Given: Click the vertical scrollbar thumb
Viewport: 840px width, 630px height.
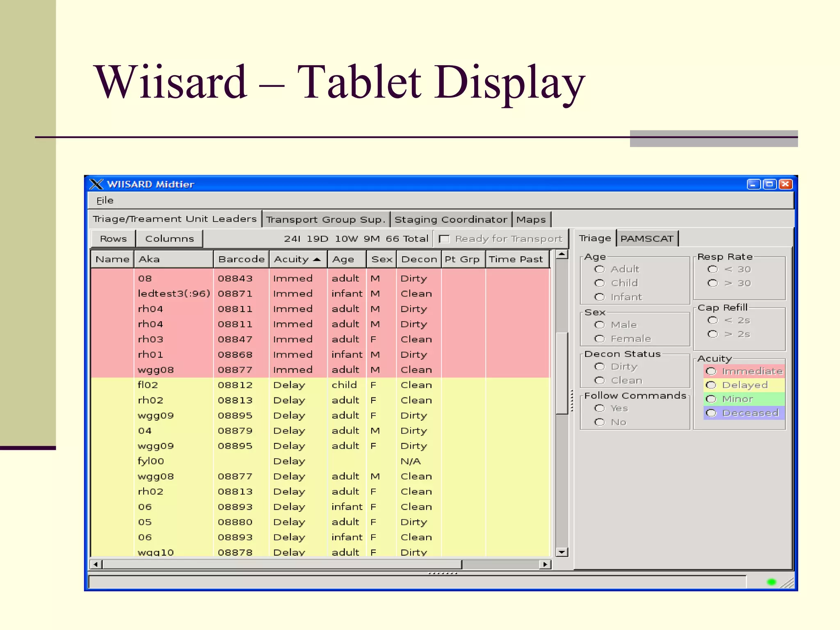Looking at the screenshot, I should [562, 372].
